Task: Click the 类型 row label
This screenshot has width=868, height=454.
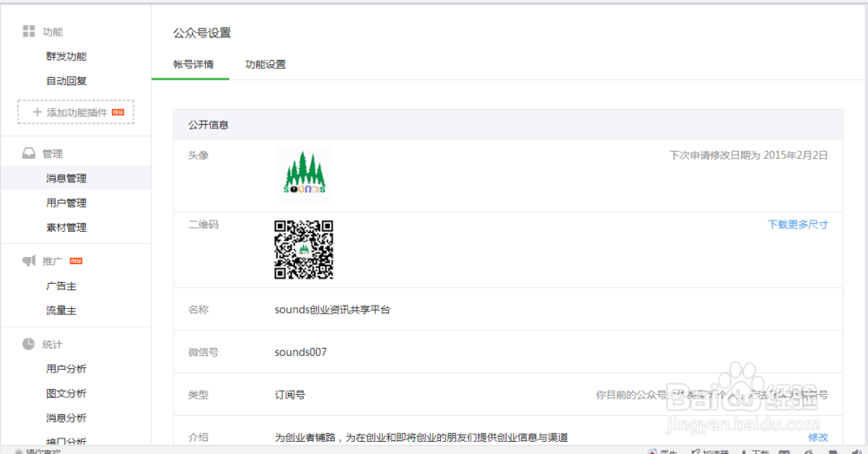Action: (198, 395)
